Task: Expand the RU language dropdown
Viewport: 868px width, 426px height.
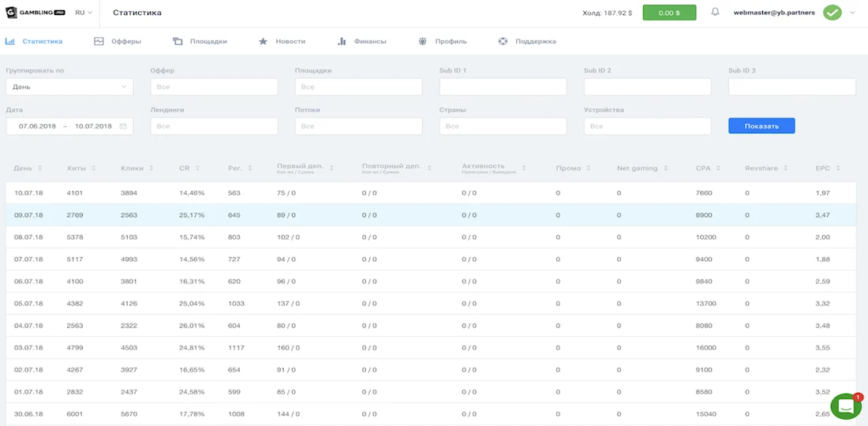Action: coord(84,12)
